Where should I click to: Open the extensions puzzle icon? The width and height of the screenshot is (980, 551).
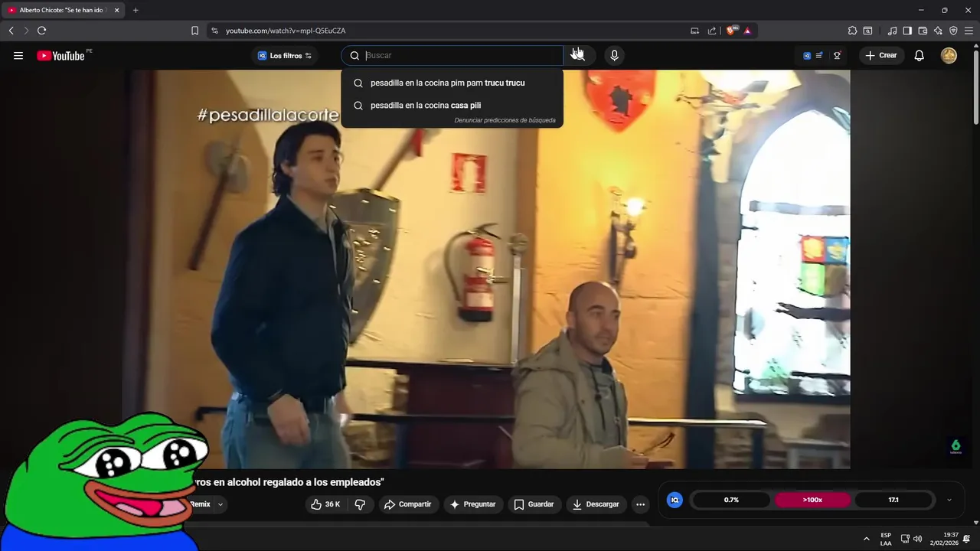click(852, 31)
